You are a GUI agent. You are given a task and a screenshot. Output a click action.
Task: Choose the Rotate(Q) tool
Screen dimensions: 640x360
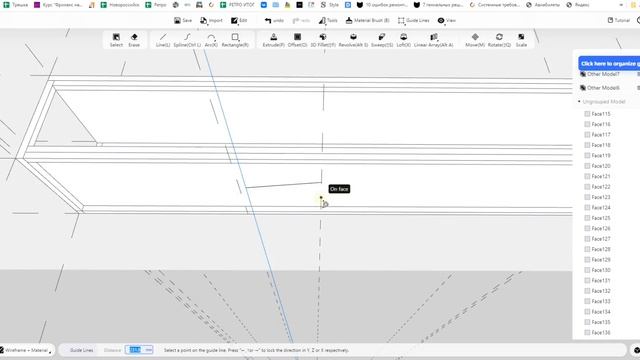click(499, 40)
